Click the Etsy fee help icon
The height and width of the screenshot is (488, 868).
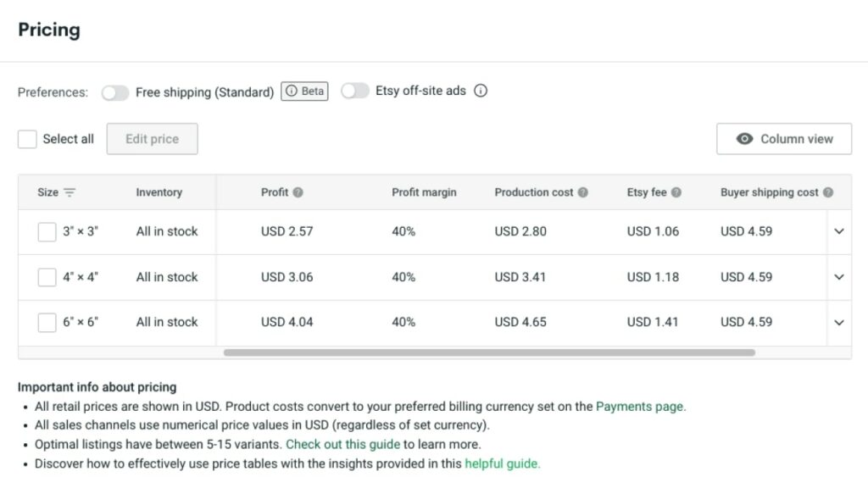(x=676, y=192)
